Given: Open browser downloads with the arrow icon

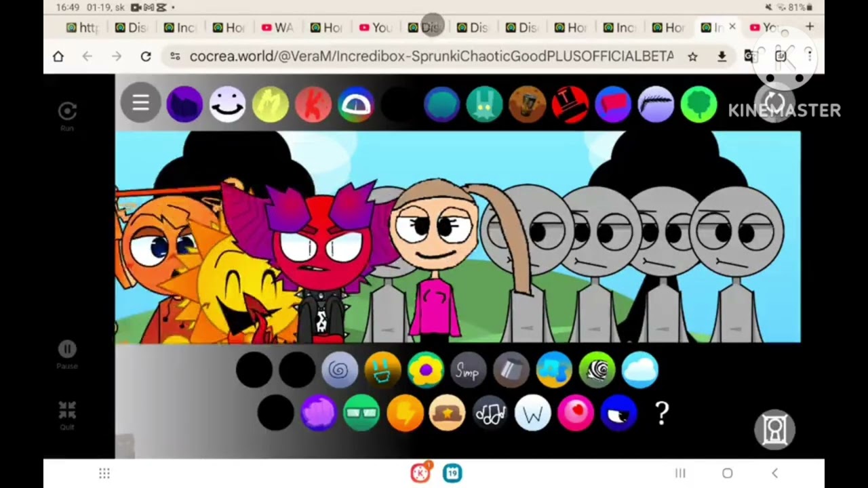Looking at the screenshot, I should click(x=722, y=57).
